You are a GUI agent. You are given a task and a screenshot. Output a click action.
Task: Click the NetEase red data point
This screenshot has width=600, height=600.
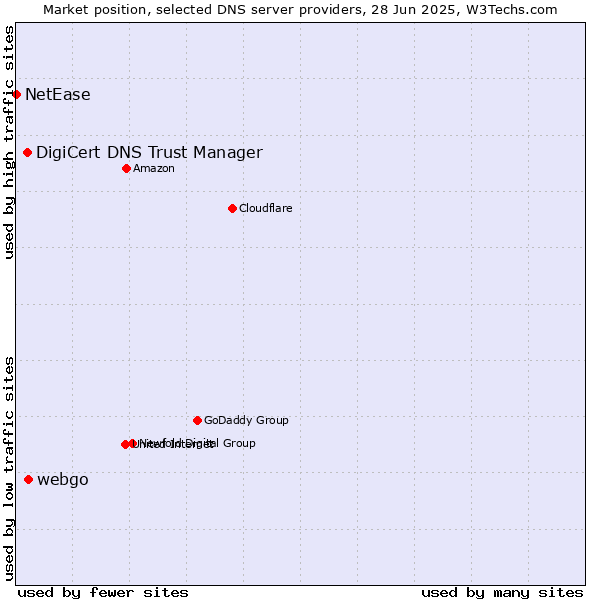tap(16, 95)
